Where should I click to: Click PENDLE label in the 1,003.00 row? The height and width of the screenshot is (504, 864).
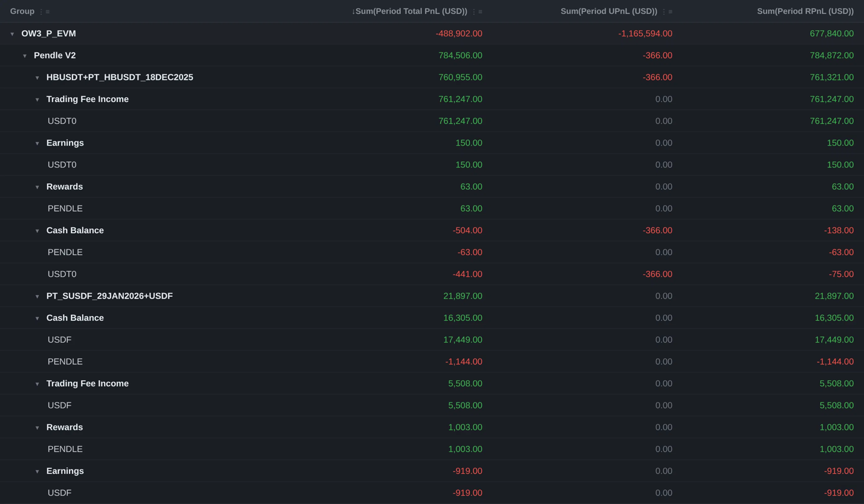[x=65, y=449]
